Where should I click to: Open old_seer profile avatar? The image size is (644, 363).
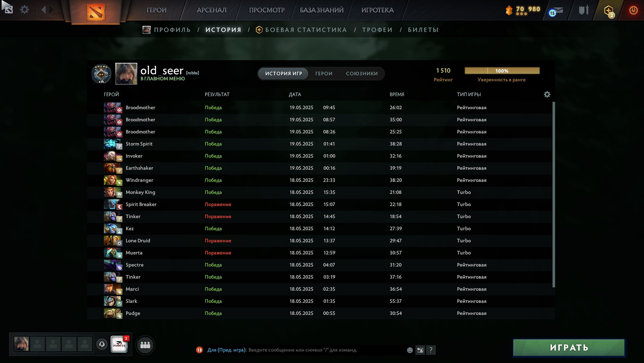point(126,74)
